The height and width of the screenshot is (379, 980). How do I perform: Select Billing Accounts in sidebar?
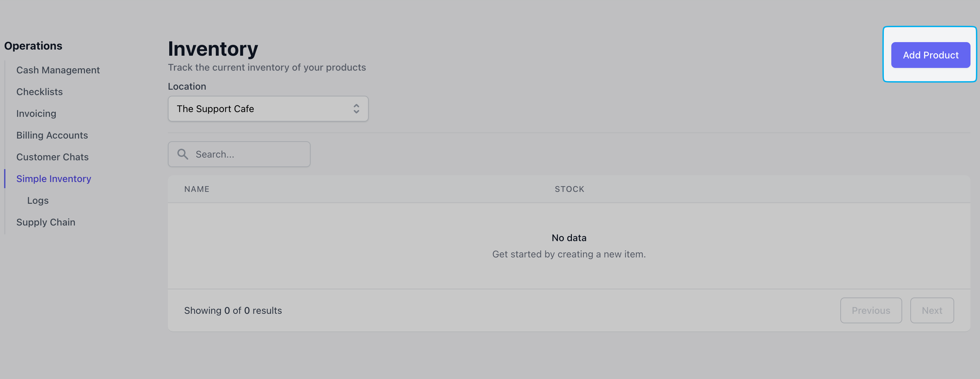click(52, 135)
